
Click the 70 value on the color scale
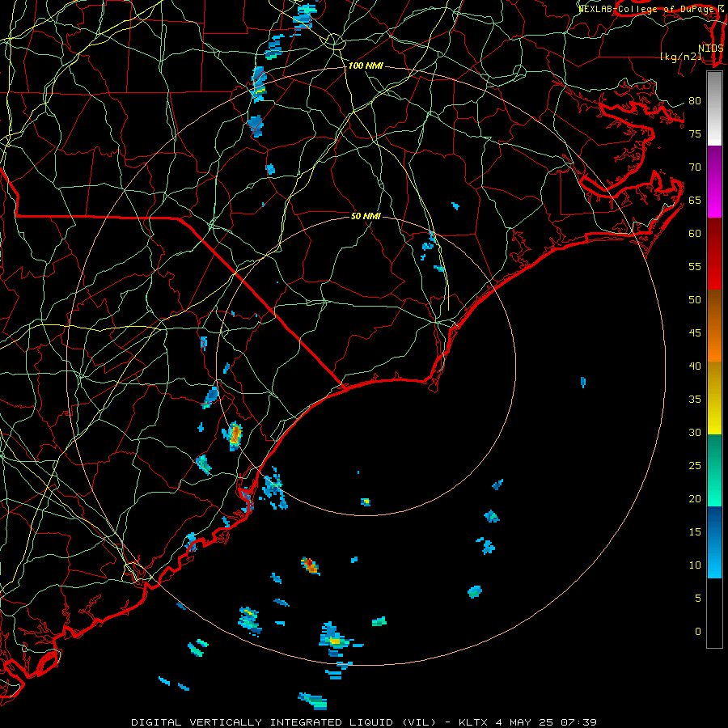coord(695,167)
